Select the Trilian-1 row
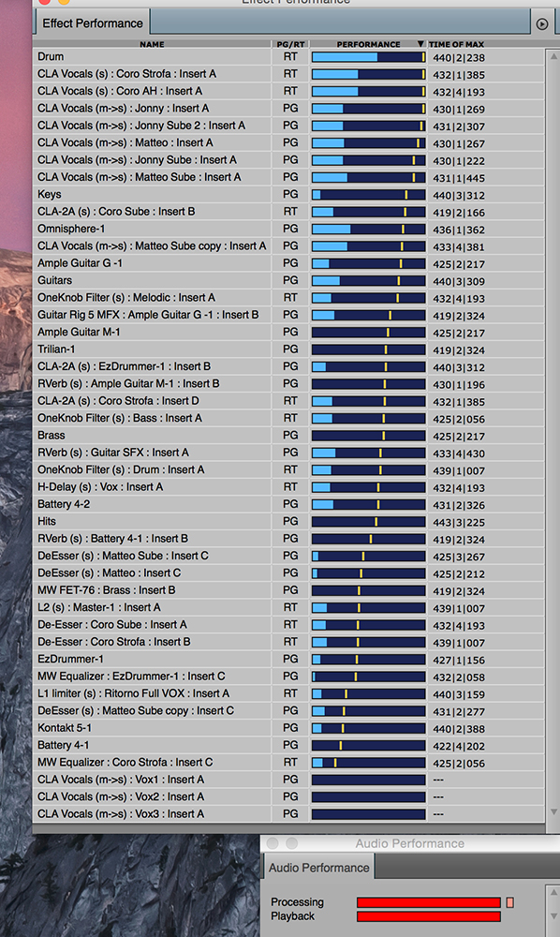 [56, 349]
